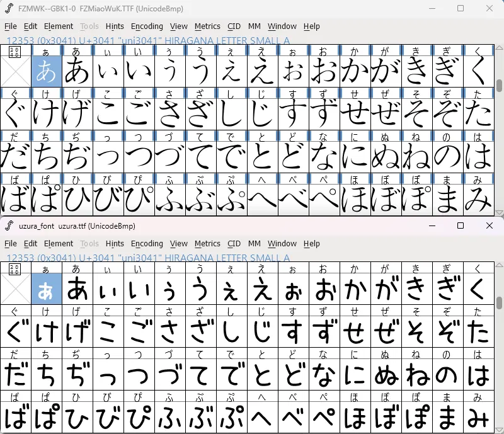Select large あ glyph in FZMiaoWuK window
504x434 pixels.
click(x=77, y=71)
